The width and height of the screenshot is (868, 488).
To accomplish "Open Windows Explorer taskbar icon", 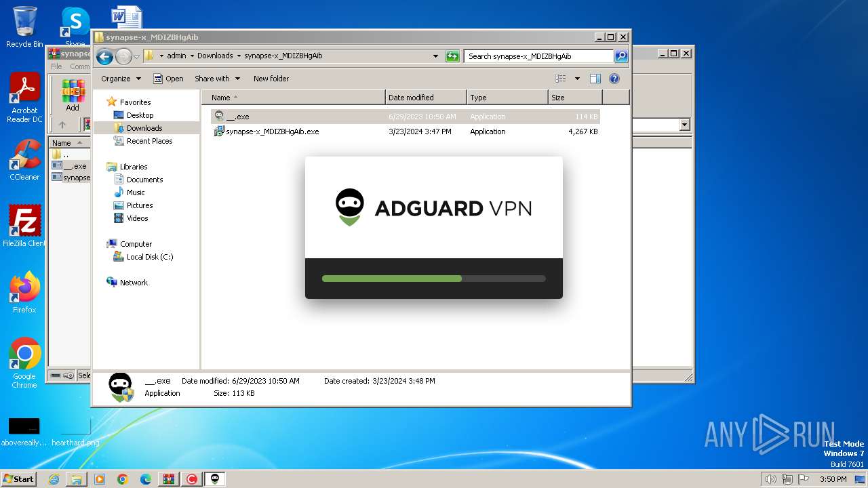I will click(77, 479).
